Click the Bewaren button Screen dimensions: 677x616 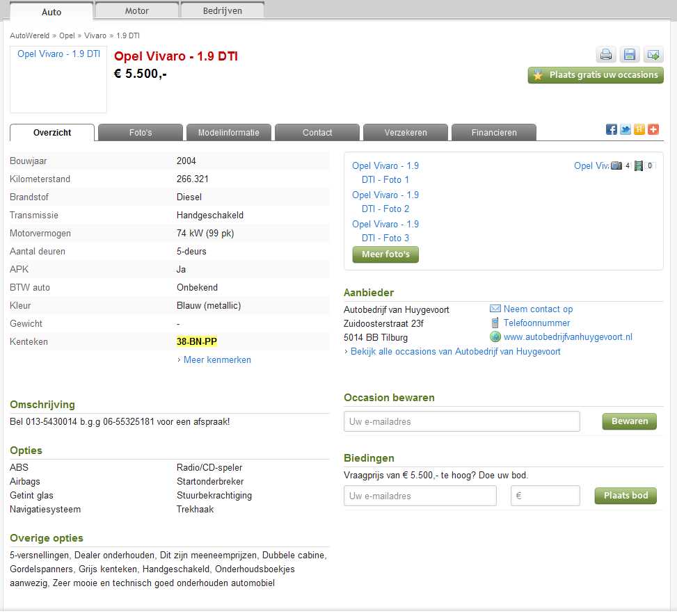(630, 421)
